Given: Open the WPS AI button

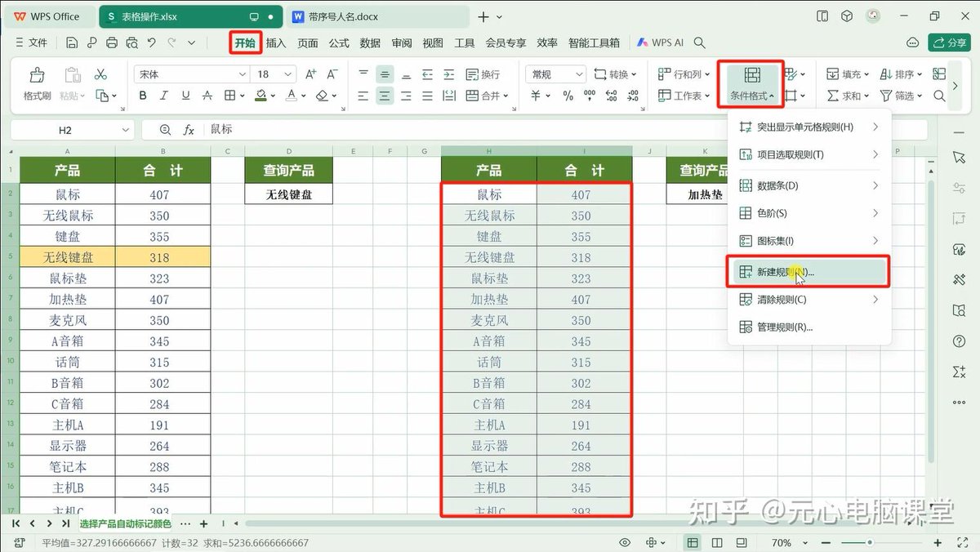Looking at the screenshot, I should (660, 42).
